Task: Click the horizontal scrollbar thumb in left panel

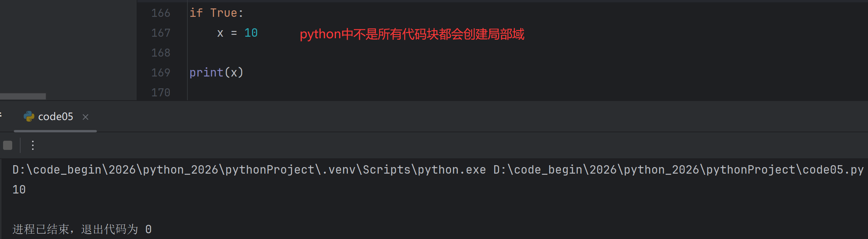Action: 23,96
